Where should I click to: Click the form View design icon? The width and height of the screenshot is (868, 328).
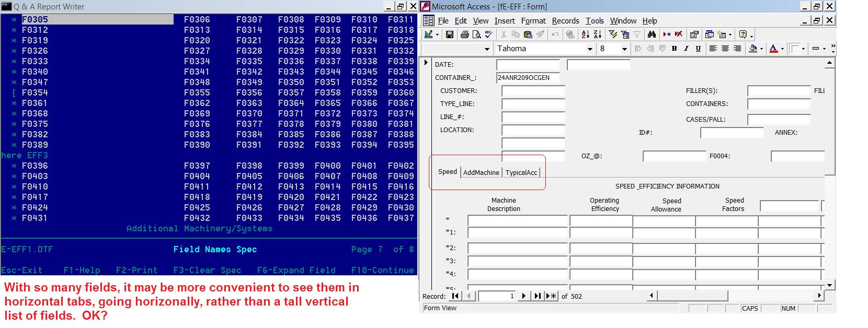pyautogui.click(x=429, y=34)
